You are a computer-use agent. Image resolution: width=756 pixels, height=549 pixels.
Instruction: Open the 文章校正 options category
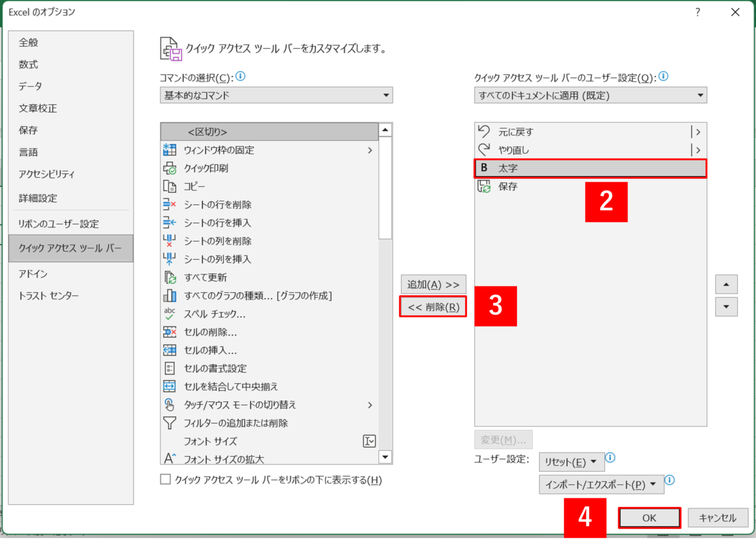(x=71, y=108)
